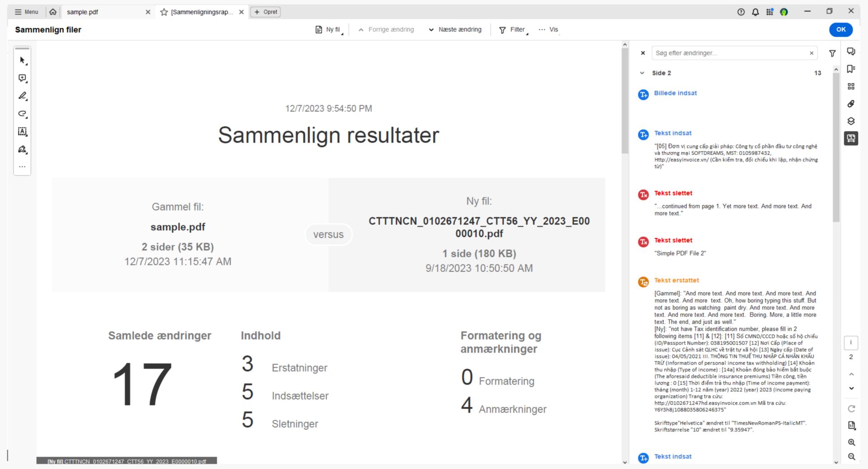Show more tools in the left toolbar
The height and width of the screenshot is (469, 868).
click(x=22, y=167)
